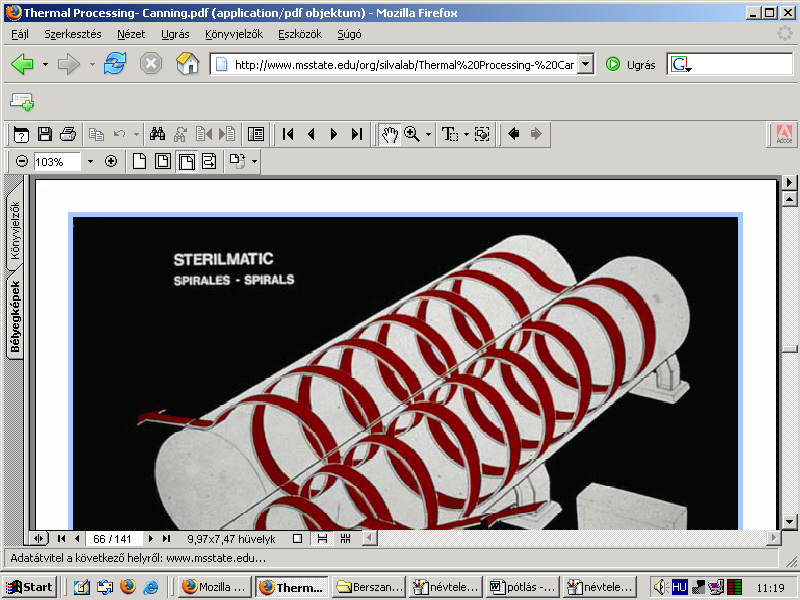This screenshot has width=800, height=600.
Task: Jump to the last page from the Adobe toolbar
Action: 357,134
